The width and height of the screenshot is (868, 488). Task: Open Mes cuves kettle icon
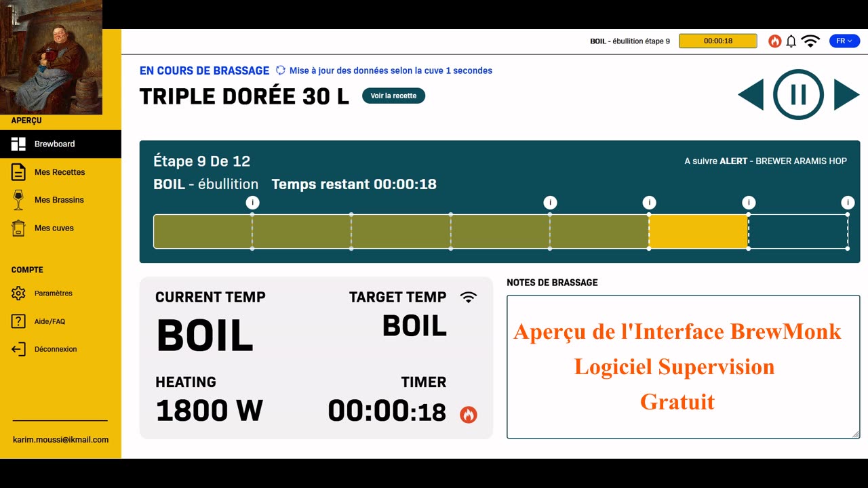18,228
